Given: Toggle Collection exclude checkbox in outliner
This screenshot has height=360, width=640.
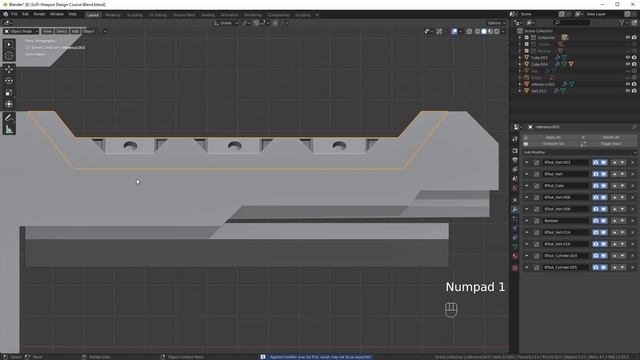Looking at the screenshot, I should coord(527,38).
